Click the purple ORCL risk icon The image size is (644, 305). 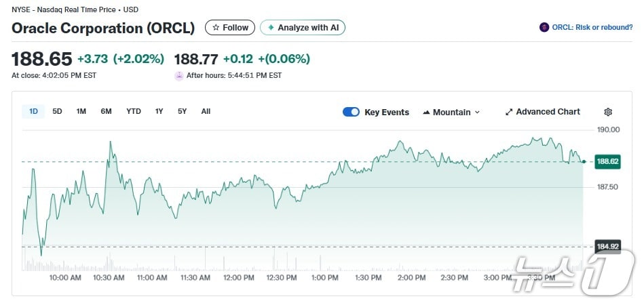pyautogui.click(x=544, y=27)
